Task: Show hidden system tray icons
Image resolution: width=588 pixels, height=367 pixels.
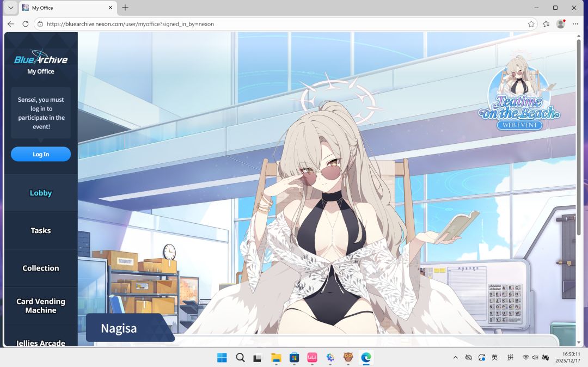Action: tap(455, 358)
